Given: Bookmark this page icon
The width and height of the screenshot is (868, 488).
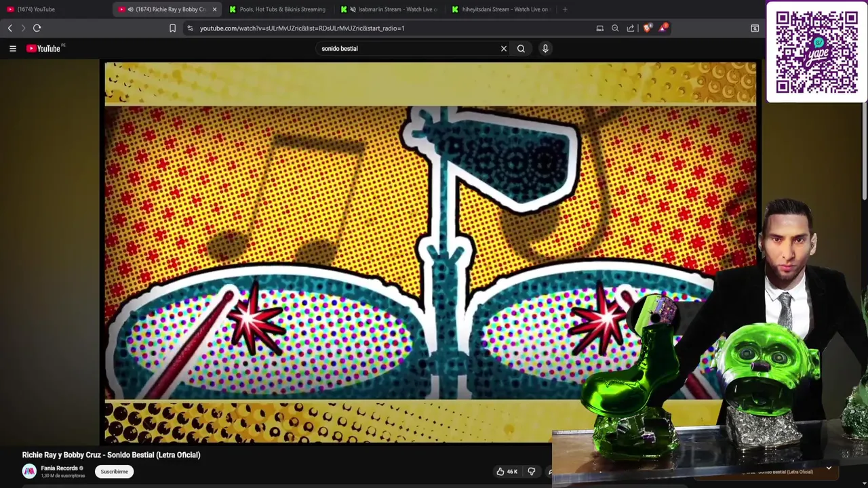Looking at the screenshot, I should [172, 28].
